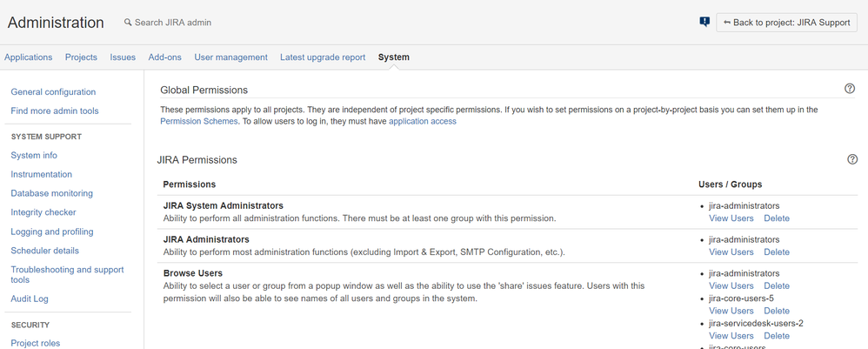Image resolution: width=868 pixels, height=349 pixels.
Task: Delete jira-core-users-5 from Browse Users
Action: (x=777, y=311)
